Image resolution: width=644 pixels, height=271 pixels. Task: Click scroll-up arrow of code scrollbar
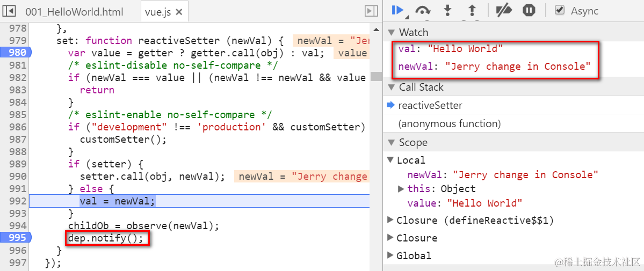click(x=376, y=30)
